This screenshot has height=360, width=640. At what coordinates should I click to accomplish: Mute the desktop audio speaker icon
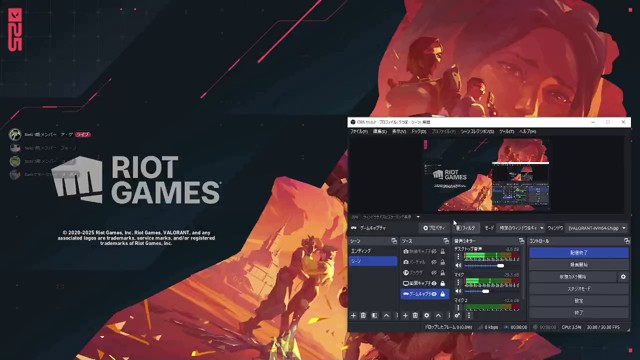pos(458,266)
